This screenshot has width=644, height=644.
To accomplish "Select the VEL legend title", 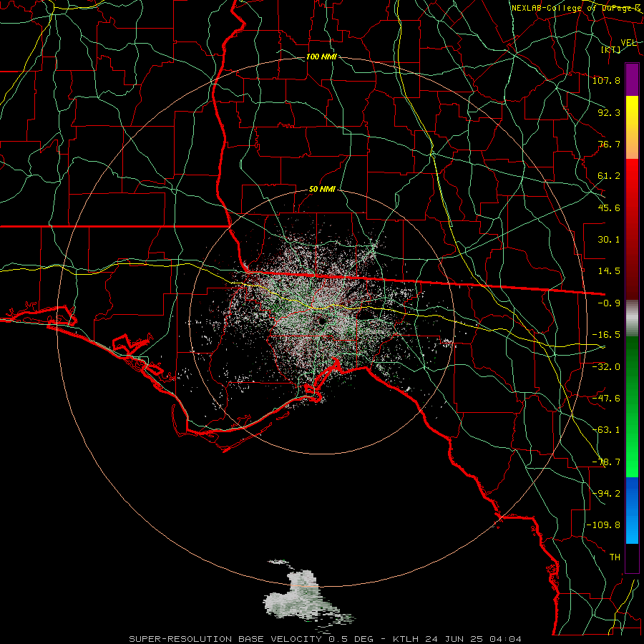I will [x=628, y=43].
